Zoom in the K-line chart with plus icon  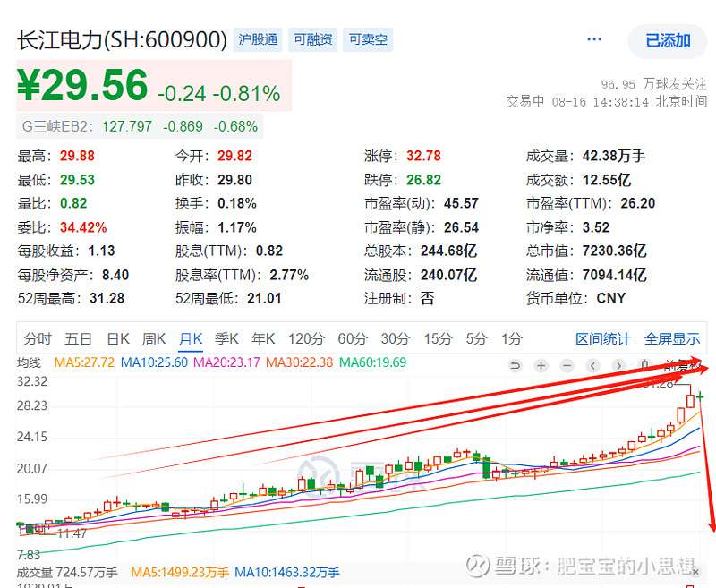[x=541, y=366]
